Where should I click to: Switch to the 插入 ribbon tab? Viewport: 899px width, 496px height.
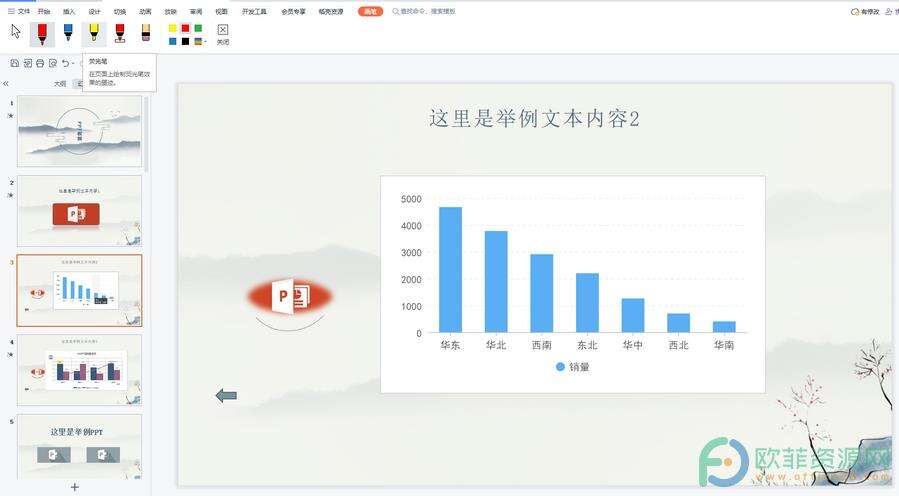tap(69, 11)
